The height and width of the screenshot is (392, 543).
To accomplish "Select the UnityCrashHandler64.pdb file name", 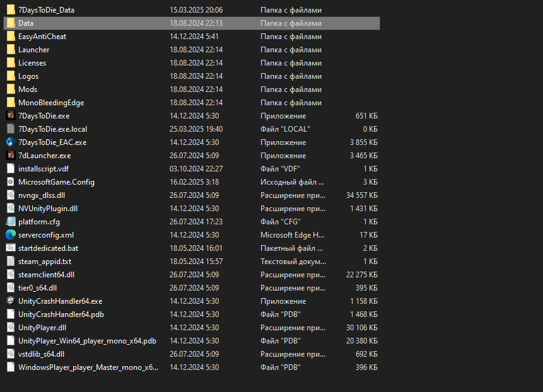I will pyautogui.click(x=61, y=314).
